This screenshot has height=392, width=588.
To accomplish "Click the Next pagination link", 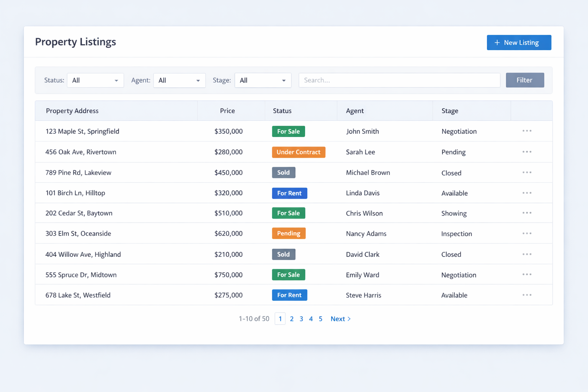I will [x=340, y=318].
